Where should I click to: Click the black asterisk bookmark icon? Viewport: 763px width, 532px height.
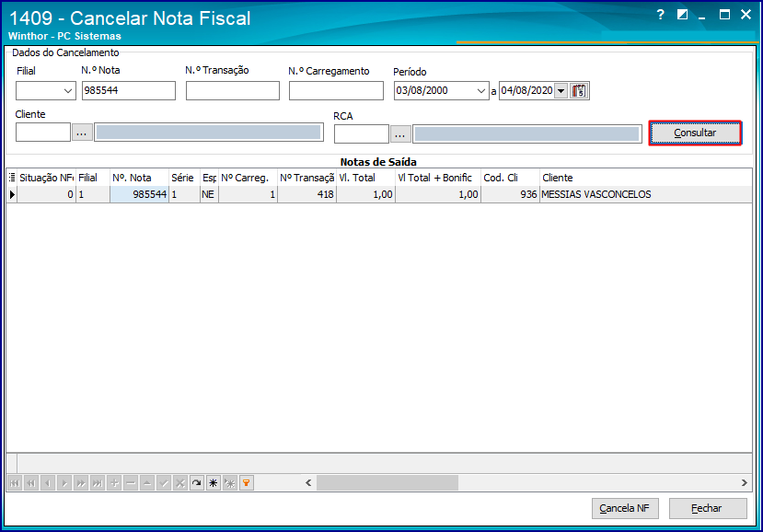coord(214,483)
